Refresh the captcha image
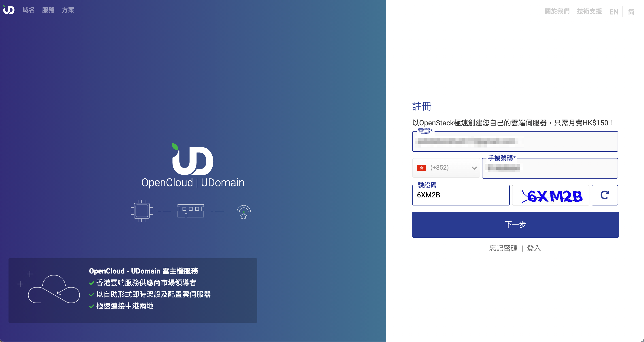The image size is (644, 342). (605, 195)
